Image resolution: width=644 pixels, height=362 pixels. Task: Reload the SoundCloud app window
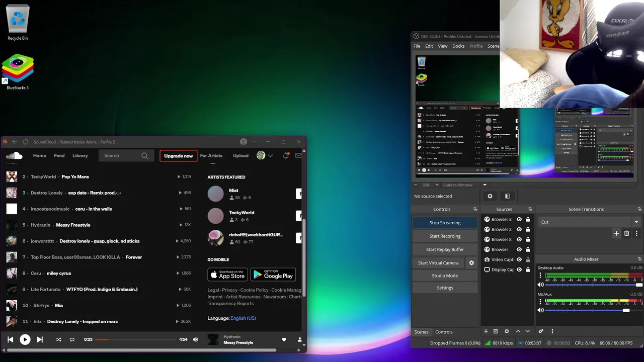pos(25,142)
